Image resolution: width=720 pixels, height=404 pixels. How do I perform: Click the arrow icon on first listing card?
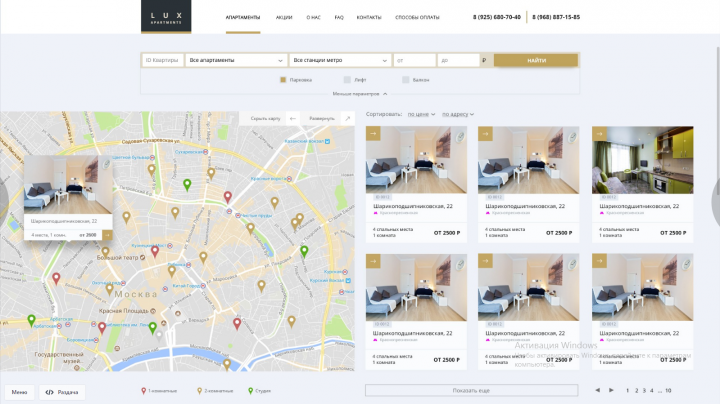[x=373, y=134]
